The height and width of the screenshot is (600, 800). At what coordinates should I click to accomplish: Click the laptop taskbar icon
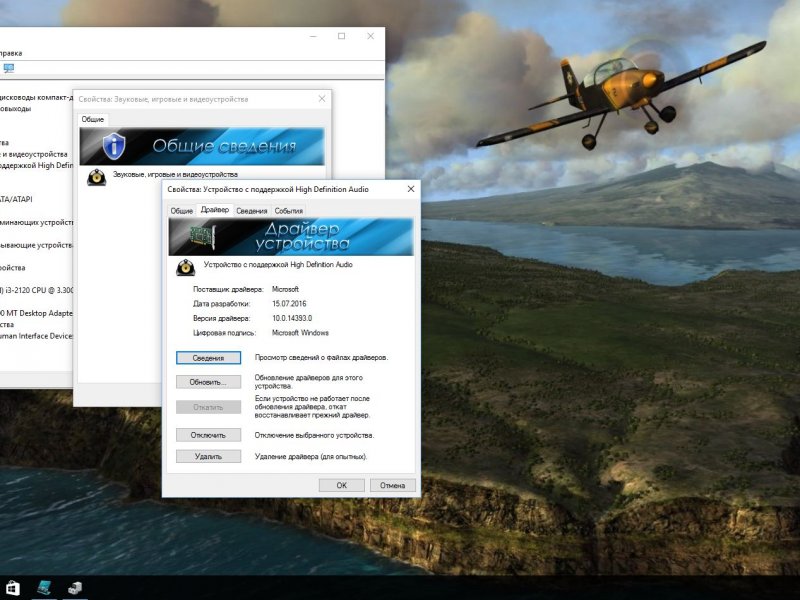pyautogui.click(x=45, y=588)
